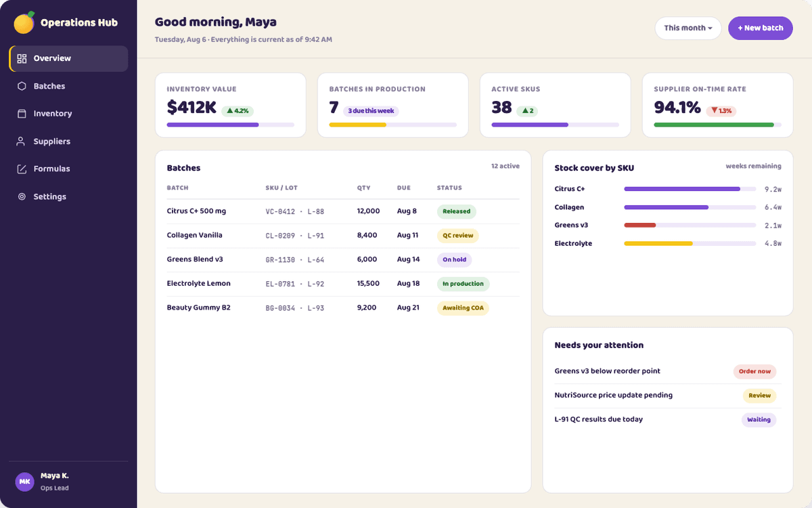Click the Aug 14 due date

coord(408,259)
